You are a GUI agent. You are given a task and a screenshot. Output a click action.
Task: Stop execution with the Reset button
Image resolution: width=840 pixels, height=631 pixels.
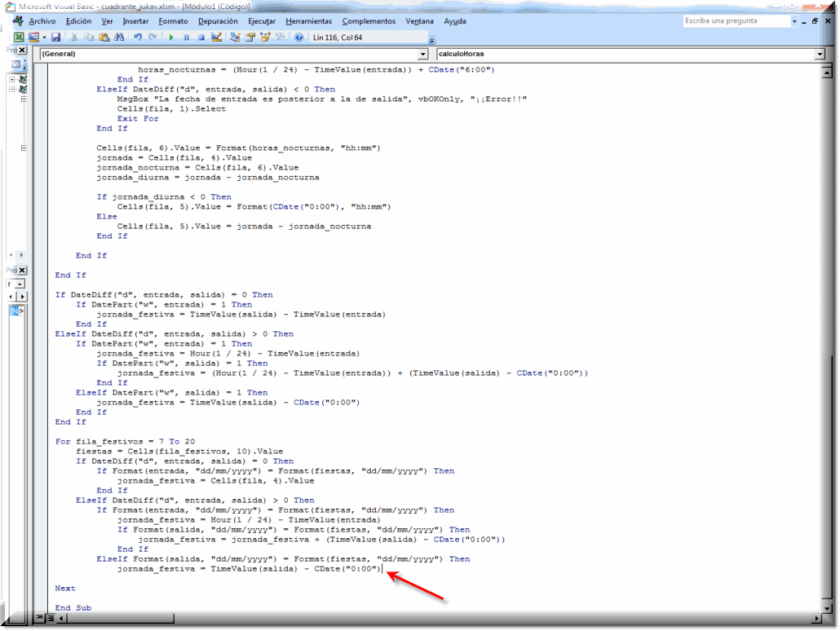click(x=201, y=38)
